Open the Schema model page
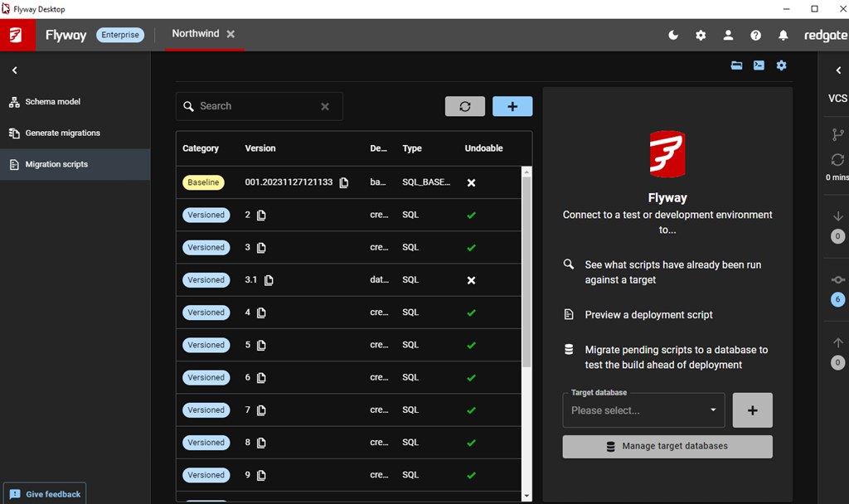This screenshot has height=504, width=849. (x=53, y=102)
